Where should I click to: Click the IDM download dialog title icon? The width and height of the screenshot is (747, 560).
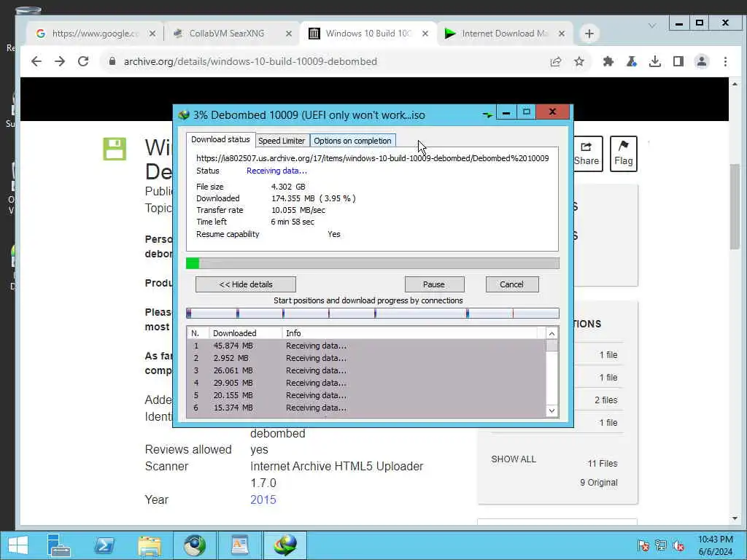183,114
